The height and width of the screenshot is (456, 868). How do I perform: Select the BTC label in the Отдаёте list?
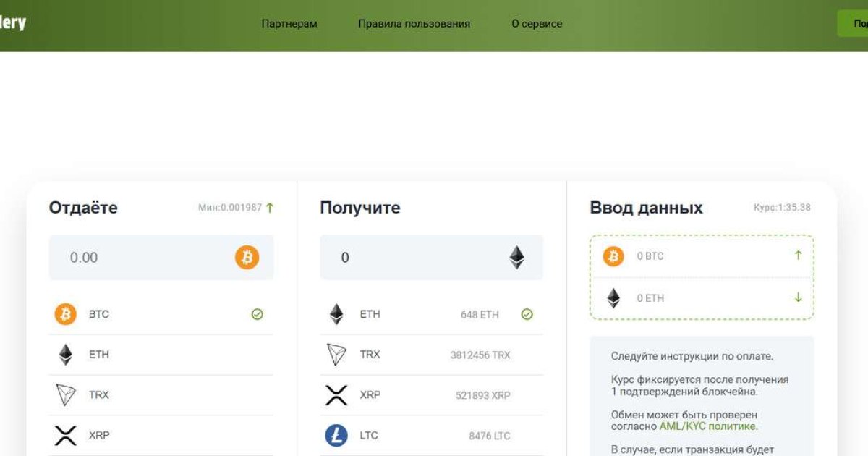click(99, 314)
